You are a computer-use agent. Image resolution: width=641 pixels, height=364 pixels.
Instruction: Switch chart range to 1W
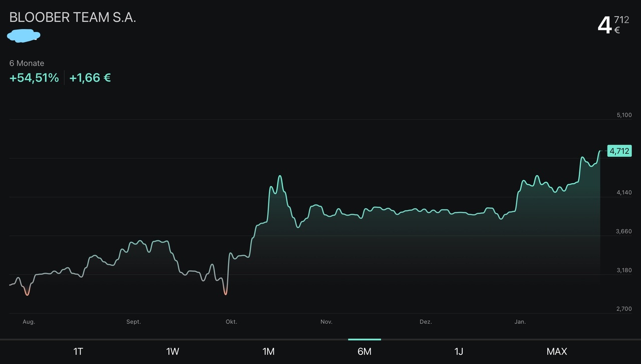[173, 351]
